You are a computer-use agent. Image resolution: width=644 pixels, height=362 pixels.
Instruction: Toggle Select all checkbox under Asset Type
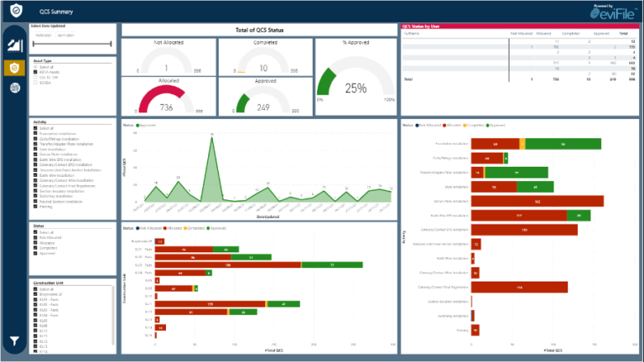(35, 67)
